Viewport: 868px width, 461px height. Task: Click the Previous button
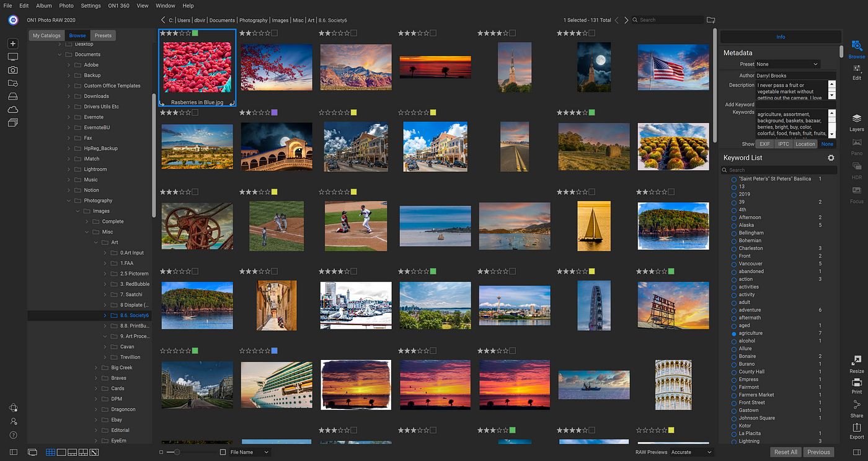(x=818, y=452)
